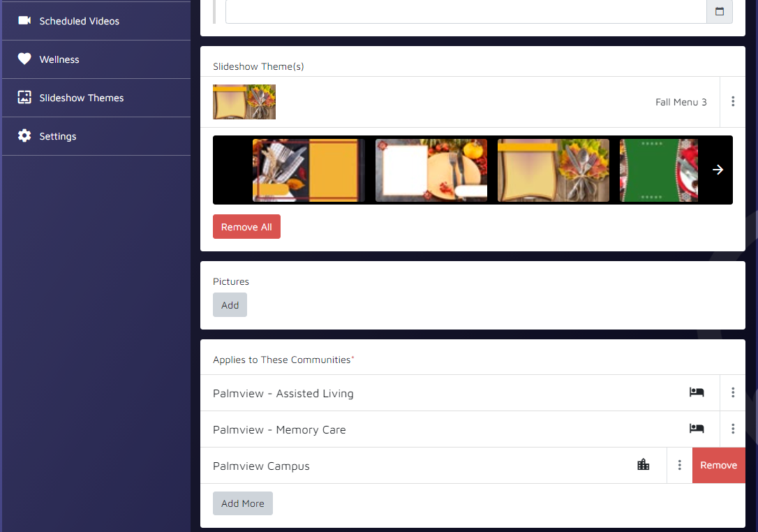Add a picture using the Add button
Screen dimensions: 758x532
tap(230, 304)
